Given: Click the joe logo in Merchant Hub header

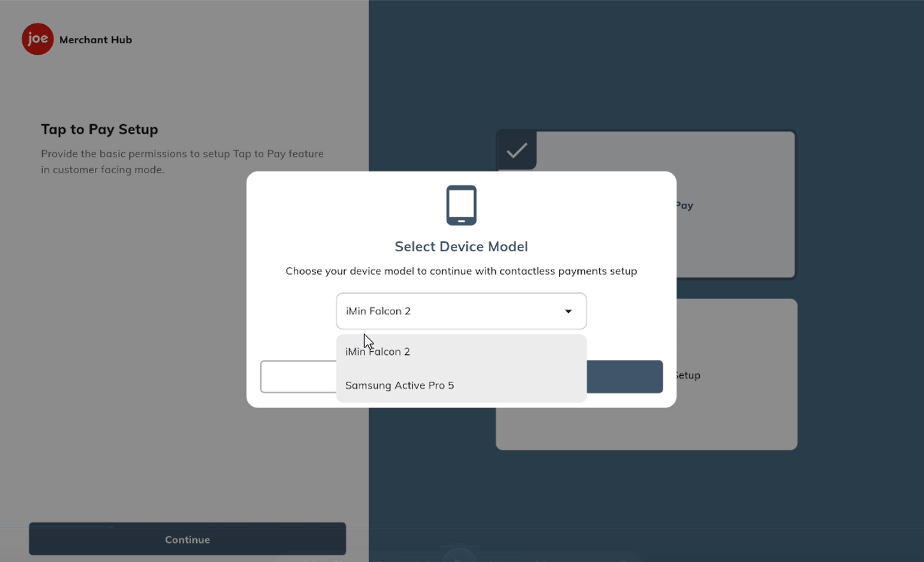Looking at the screenshot, I should tap(38, 39).
